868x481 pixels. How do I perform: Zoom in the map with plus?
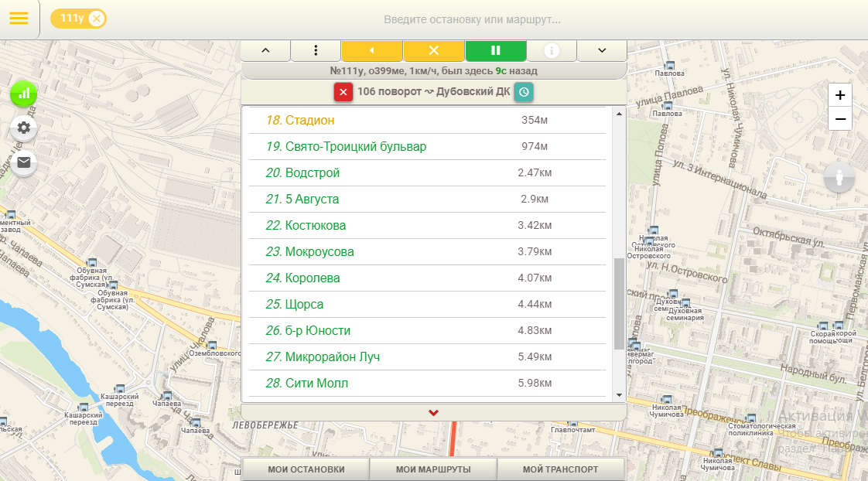pos(839,96)
